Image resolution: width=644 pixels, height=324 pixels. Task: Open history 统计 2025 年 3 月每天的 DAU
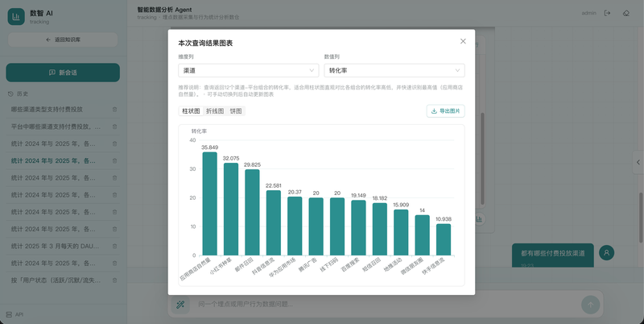[55, 247]
